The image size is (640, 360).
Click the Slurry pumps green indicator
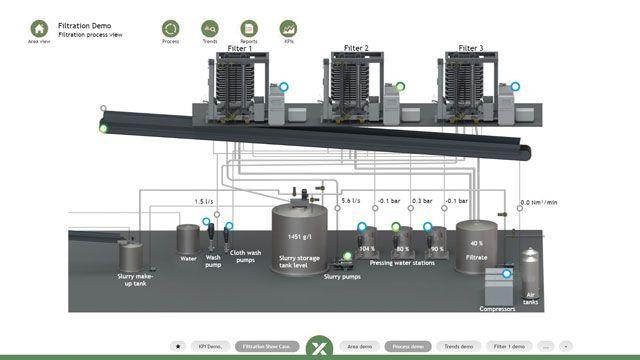pyautogui.click(x=347, y=256)
